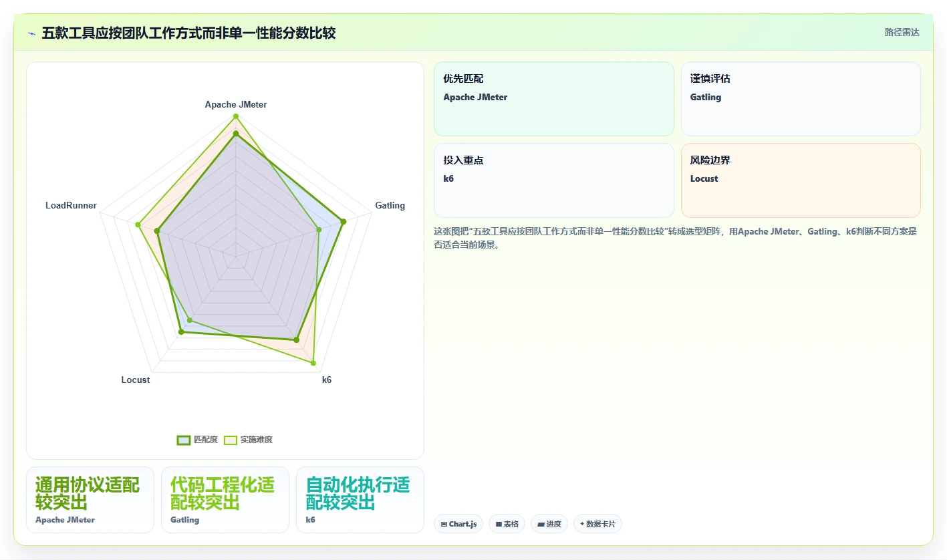Toggle the 实施难度 dataset in the chart legend

(249, 440)
